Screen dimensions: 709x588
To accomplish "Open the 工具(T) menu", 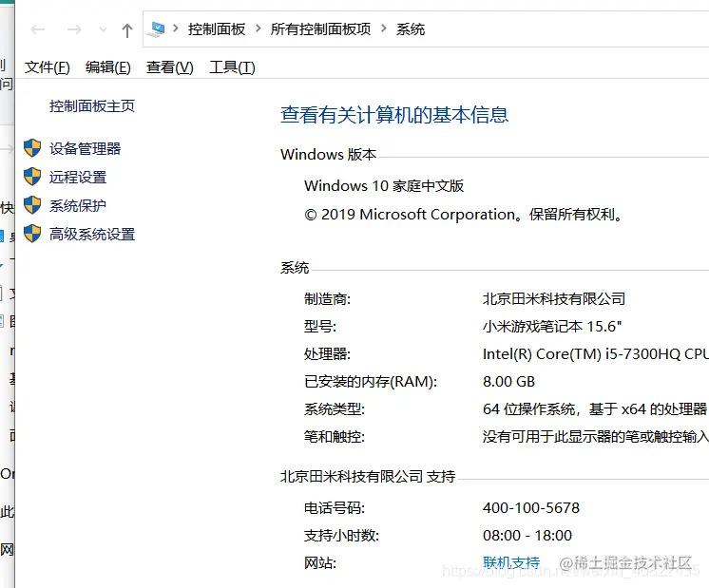I will [232, 67].
